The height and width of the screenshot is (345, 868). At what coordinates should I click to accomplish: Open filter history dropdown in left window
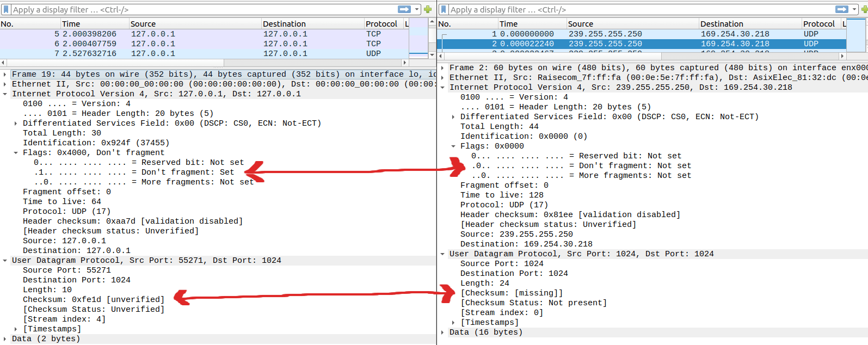pos(417,9)
